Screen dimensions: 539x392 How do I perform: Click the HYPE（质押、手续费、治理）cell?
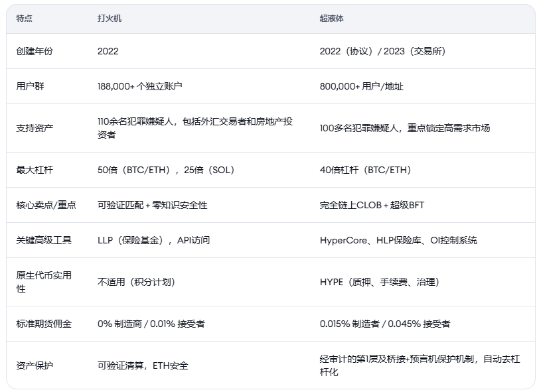click(380, 282)
